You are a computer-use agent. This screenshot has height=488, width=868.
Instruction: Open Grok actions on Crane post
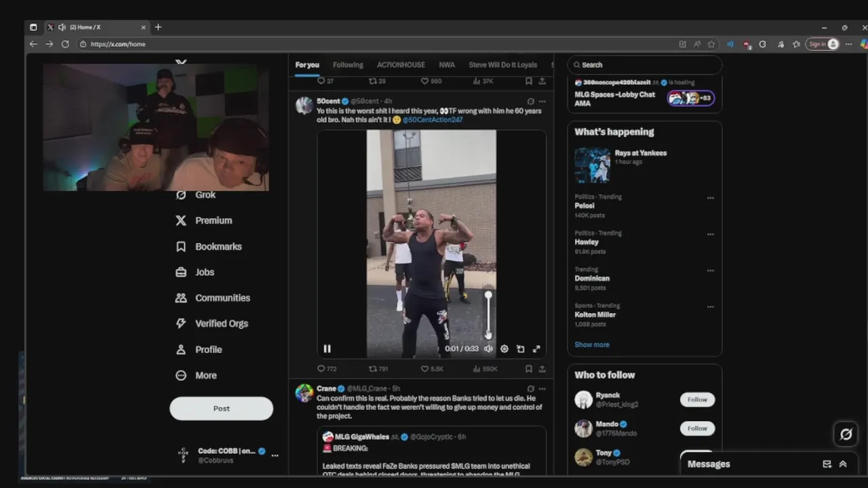(530, 389)
